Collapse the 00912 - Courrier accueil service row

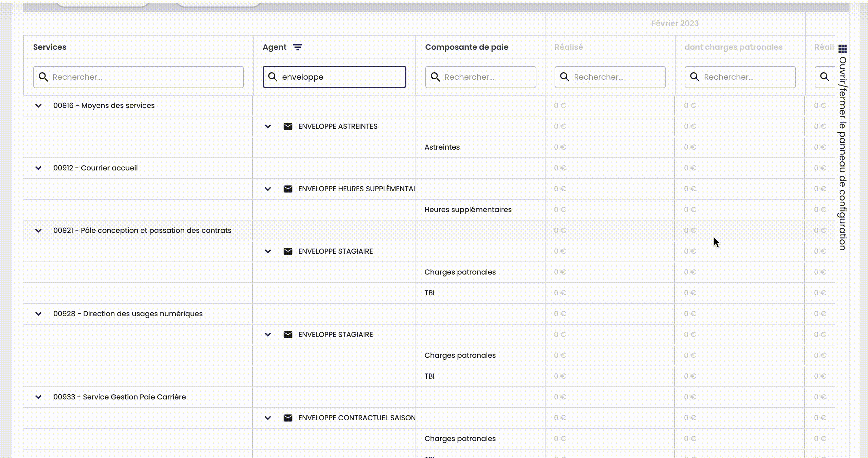pos(37,167)
